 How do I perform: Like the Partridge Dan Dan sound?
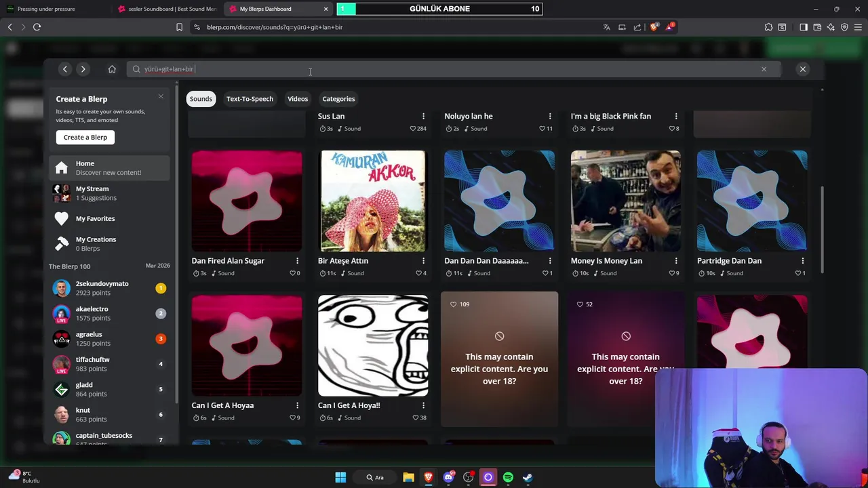click(x=798, y=273)
